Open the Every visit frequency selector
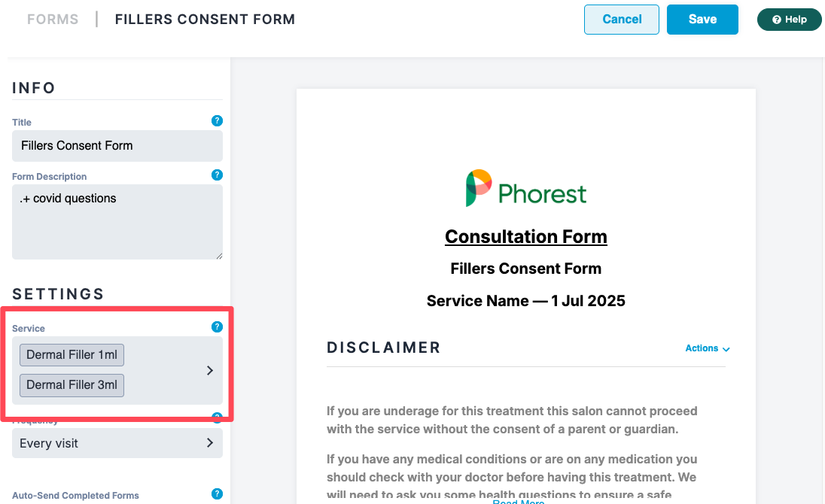Viewport: 825px width, 504px height. (117, 443)
